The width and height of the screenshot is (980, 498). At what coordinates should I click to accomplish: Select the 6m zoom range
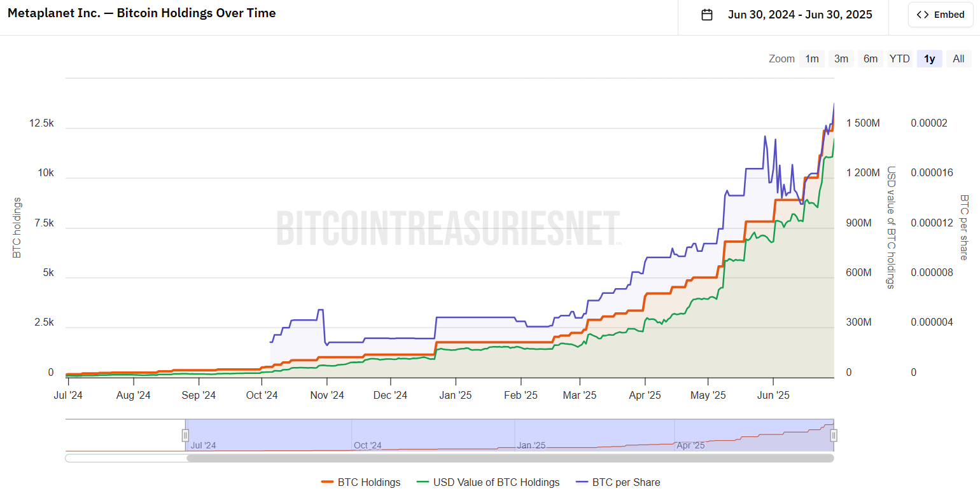pyautogui.click(x=871, y=59)
